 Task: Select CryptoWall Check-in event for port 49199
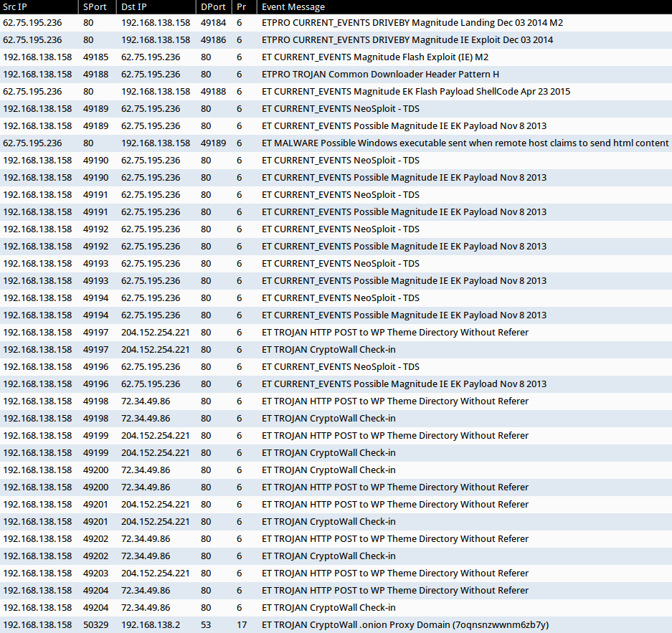coord(336,452)
